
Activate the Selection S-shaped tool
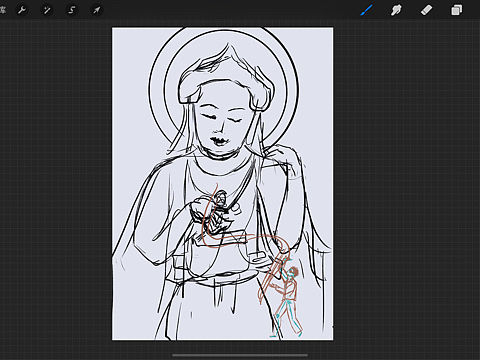tap(71, 10)
